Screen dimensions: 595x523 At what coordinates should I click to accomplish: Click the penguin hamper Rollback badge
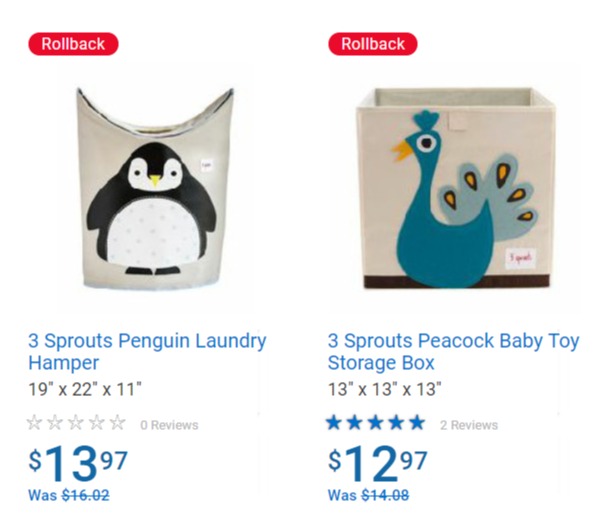[x=73, y=44]
